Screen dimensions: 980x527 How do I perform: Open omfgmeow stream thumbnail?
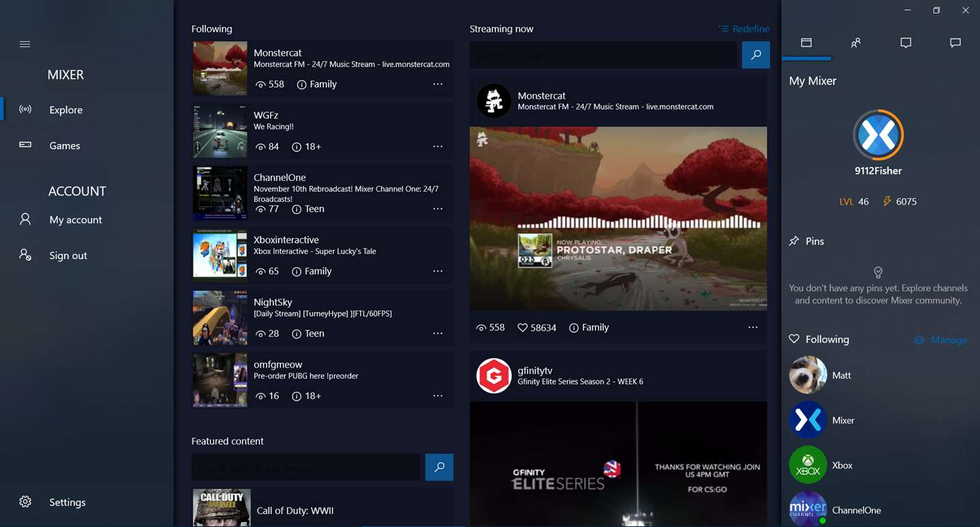(x=220, y=380)
